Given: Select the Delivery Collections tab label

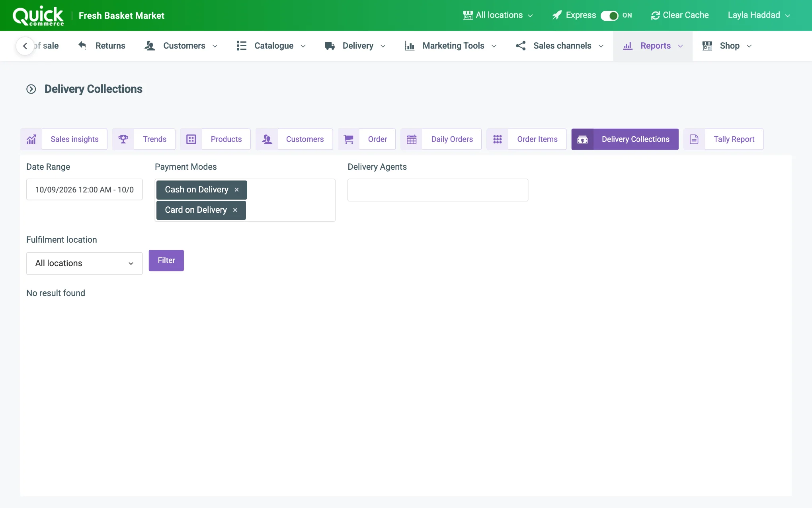Looking at the screenshot, I should pos(636,139).
